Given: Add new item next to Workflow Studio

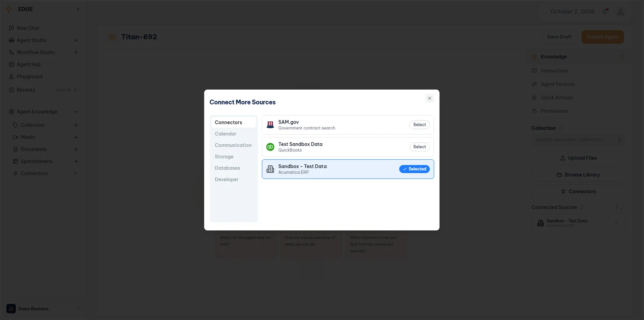Looking at the screenshot, I should (x=76, y=52).
